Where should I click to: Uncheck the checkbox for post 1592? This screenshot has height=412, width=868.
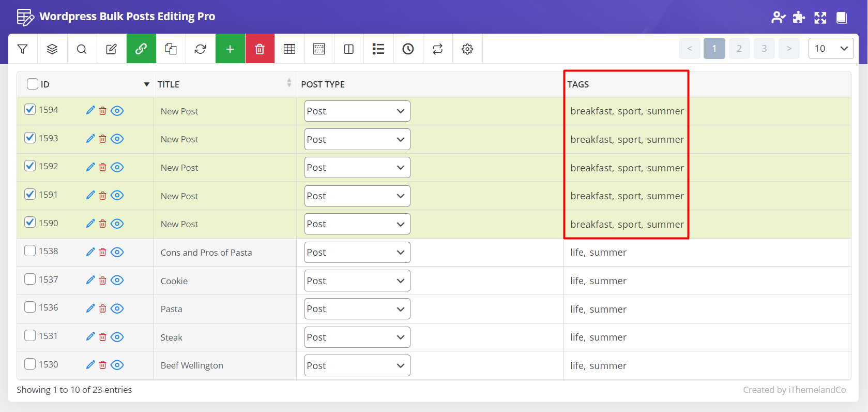(x=30, y=166)
